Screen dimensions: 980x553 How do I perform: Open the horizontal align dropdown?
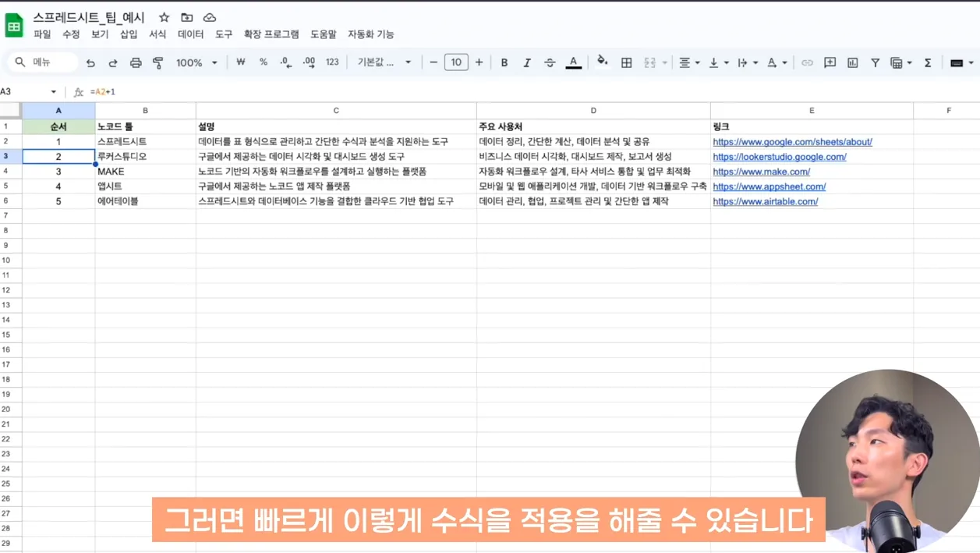(x=689, y=62)
